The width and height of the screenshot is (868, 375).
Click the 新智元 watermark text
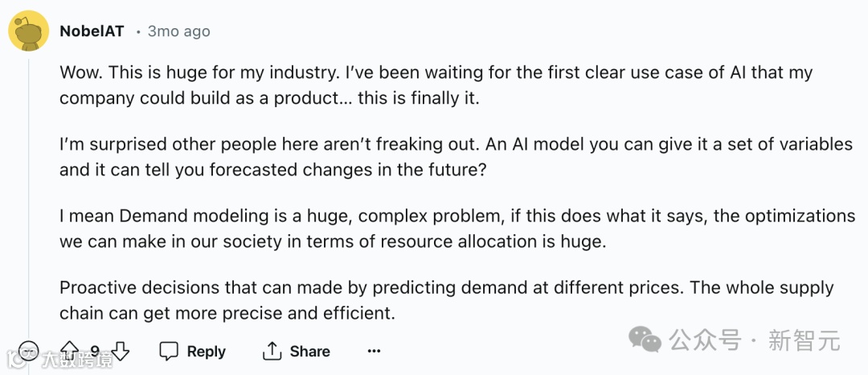pos(804,340)
